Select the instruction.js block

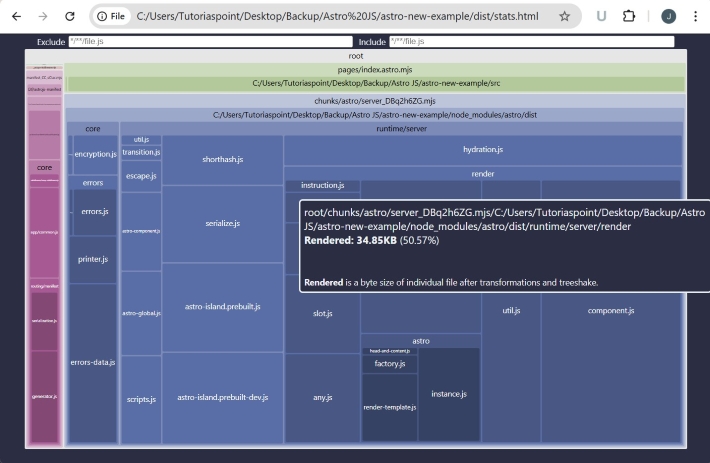pyautogui.click(x=323, y=186)
